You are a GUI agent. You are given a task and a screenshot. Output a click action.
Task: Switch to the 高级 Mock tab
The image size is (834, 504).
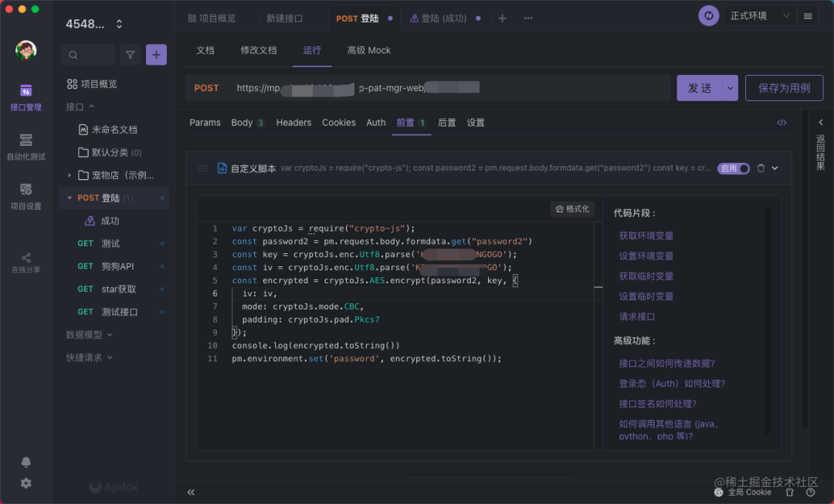pos(368,50)
